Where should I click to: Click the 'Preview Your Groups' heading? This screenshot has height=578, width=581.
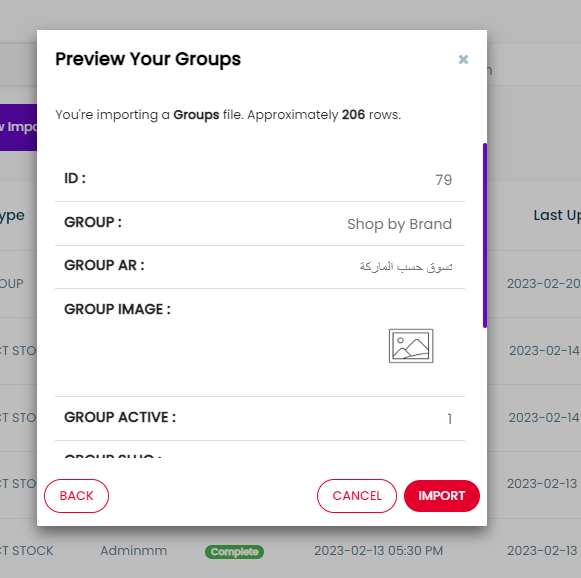coord(148,59)
